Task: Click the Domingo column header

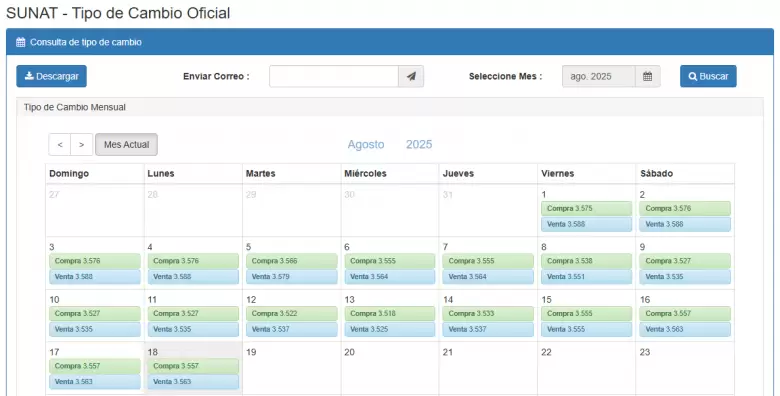Action: point(69,174)
